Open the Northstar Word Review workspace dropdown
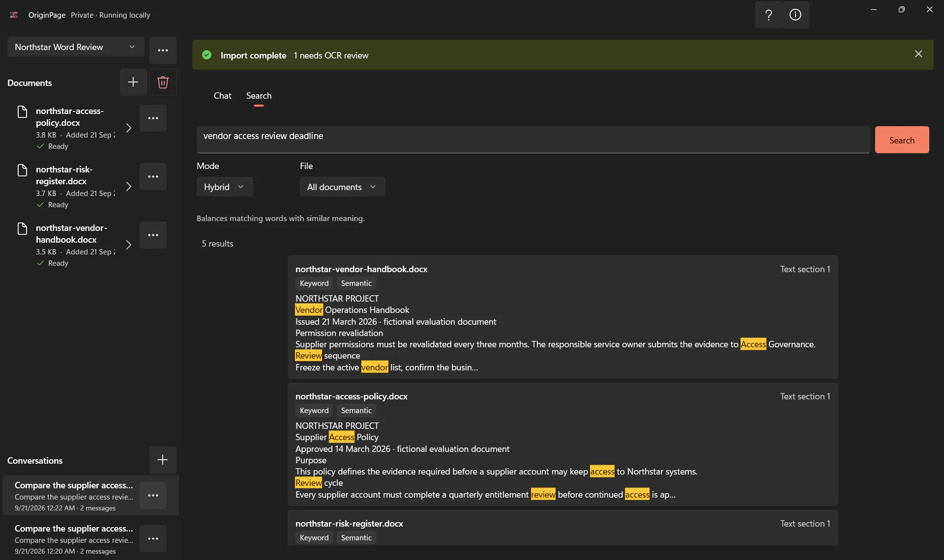The width and height of the screenshot is (944, 560). 76,47
